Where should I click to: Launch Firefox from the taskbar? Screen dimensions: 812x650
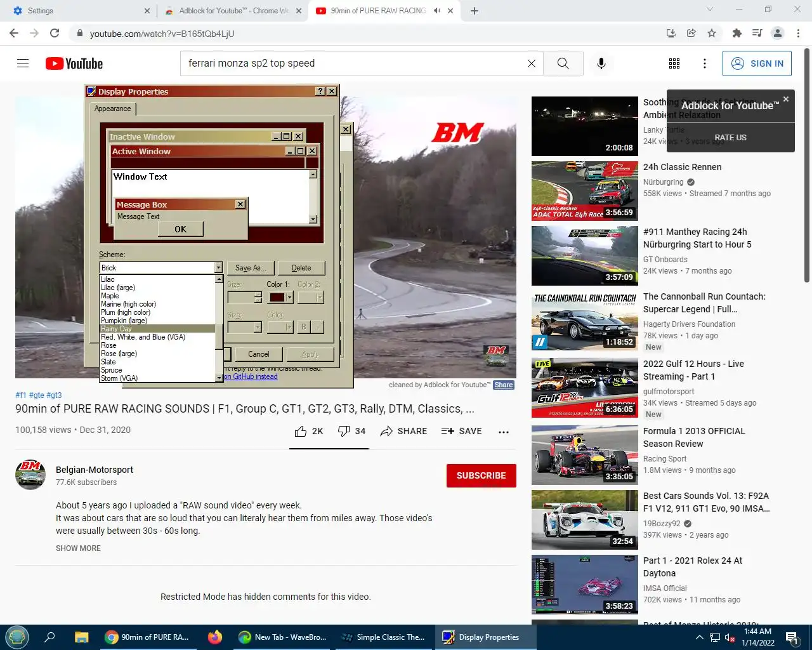pos(215,637)
